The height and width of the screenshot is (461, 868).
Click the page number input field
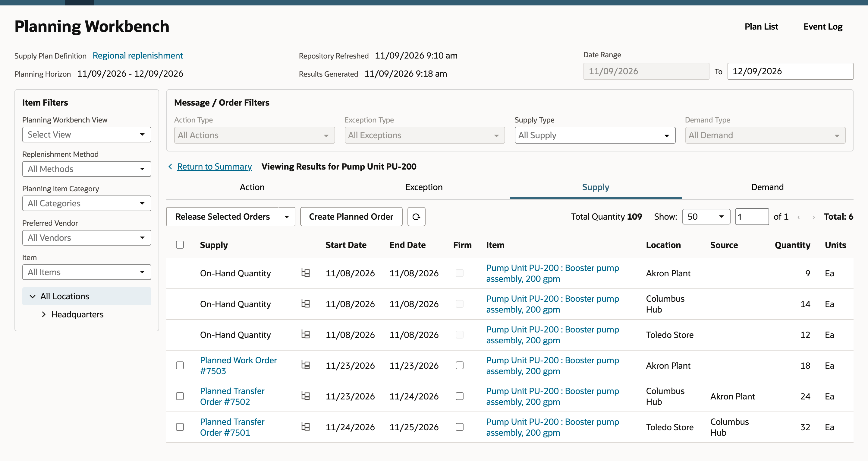pos(752,217)
